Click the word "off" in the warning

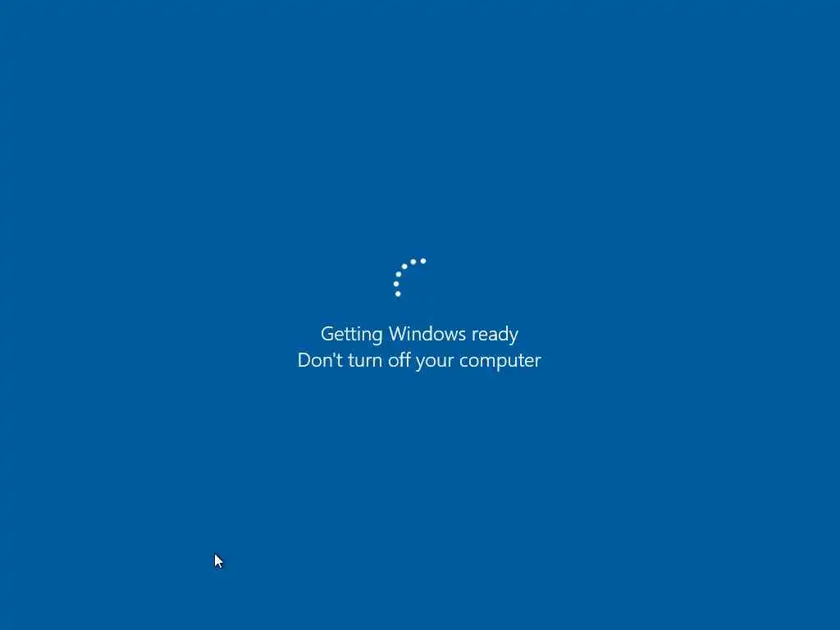point(399,360)
